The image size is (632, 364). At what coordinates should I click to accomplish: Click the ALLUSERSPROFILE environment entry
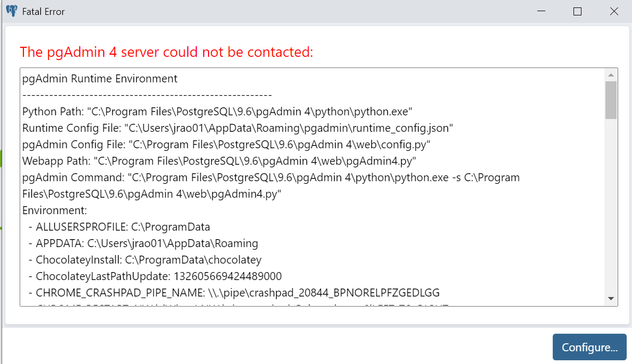coord(119,227)
